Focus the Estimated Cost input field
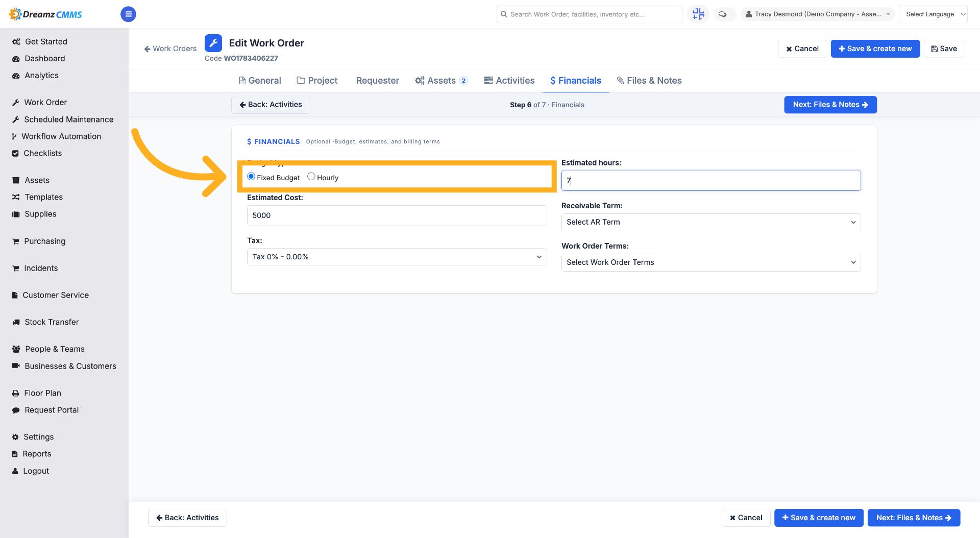Viewport: 980px width, 538px height. [x=397, y=215]
